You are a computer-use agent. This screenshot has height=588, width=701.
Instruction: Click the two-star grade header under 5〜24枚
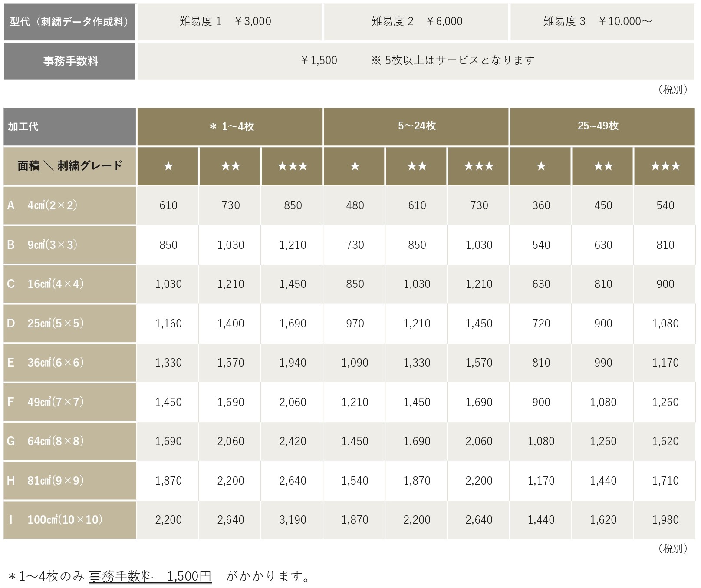pos(417,166)
